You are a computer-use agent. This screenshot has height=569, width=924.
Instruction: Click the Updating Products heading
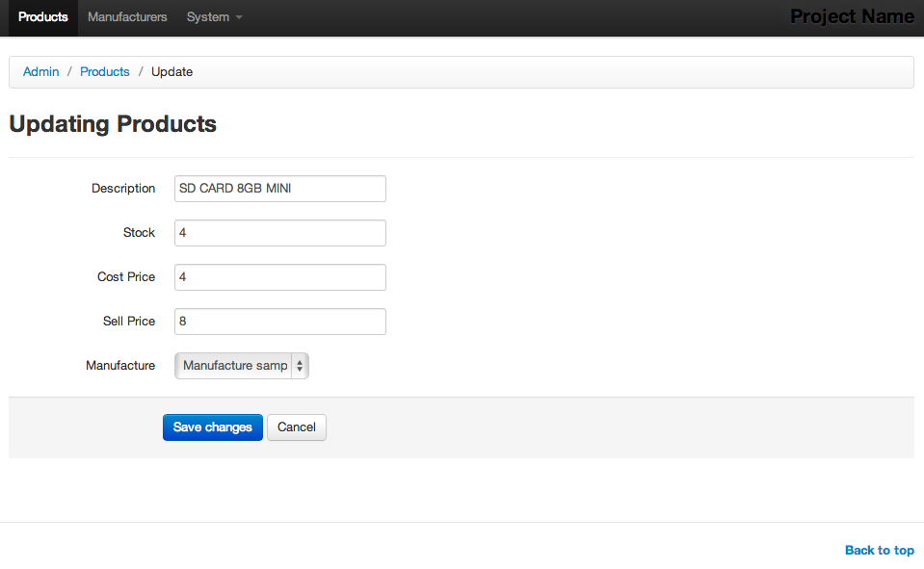[113, 124]
